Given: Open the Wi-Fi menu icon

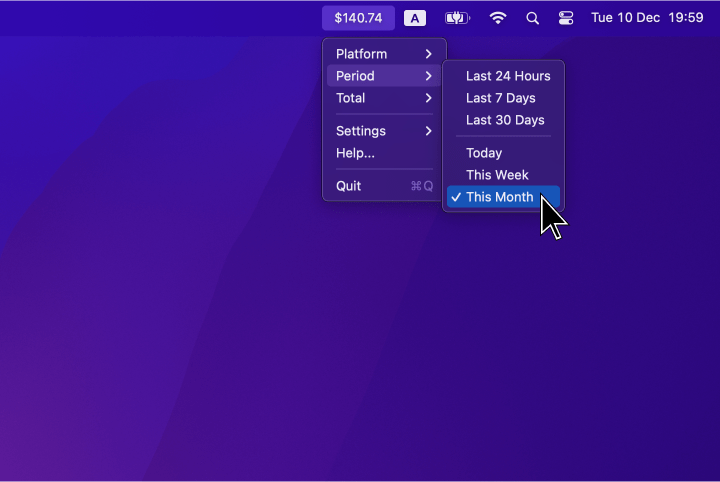Looking at the screenshot, I should click(x=498, y=18).
